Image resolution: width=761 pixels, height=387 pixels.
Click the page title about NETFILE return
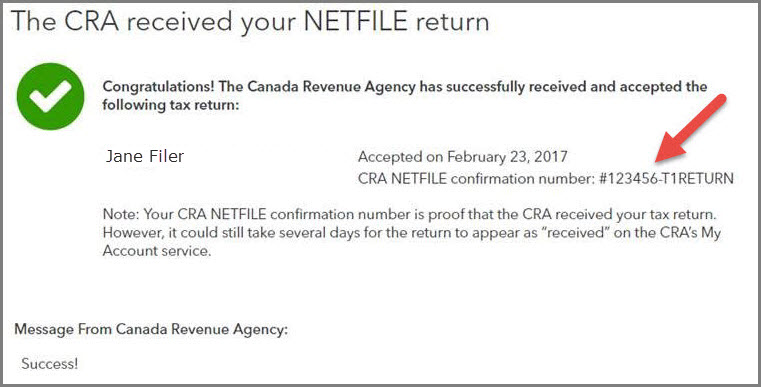pyautogui.click(x=249, y=21)
